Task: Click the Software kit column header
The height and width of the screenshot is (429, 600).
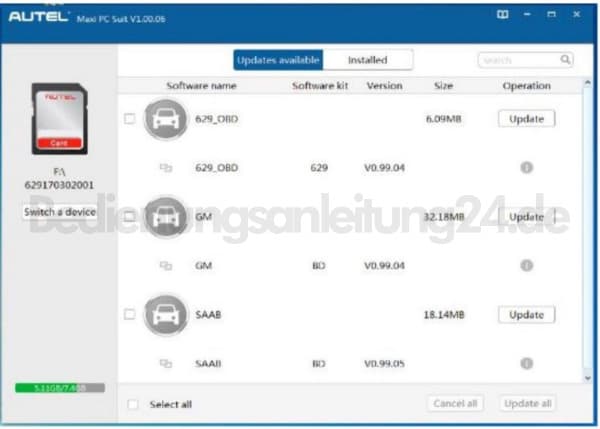Action: point(320,86)
